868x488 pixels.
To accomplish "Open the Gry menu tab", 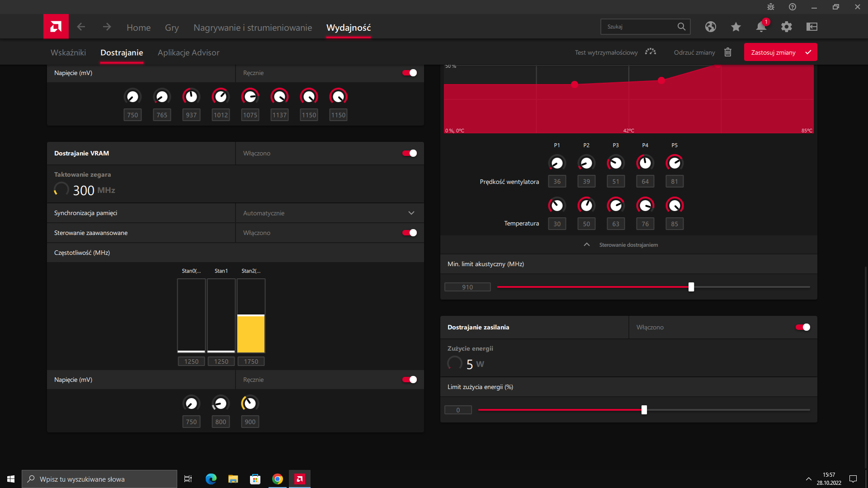I will tap(172, 28).
